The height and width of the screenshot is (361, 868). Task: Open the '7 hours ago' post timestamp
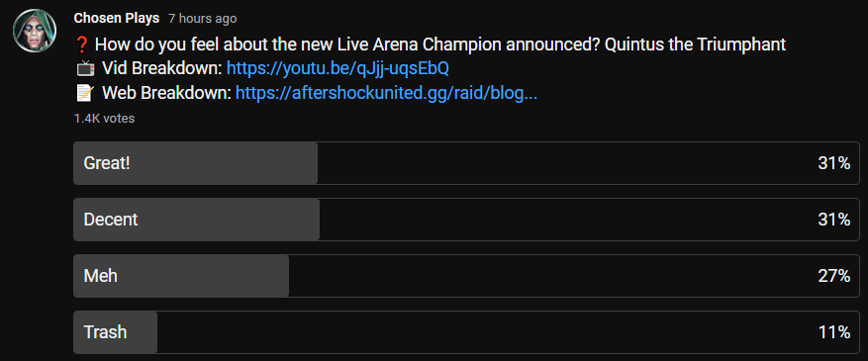[x=203, y=19]
